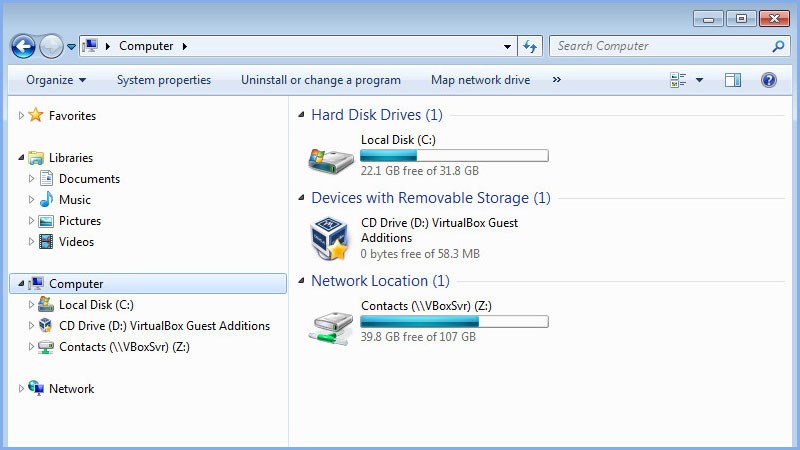Image resolution: width=800 pixels, height=450 pixels.
Task: Expand CD Drive (D:) tree node
Action: click(31, 326)
